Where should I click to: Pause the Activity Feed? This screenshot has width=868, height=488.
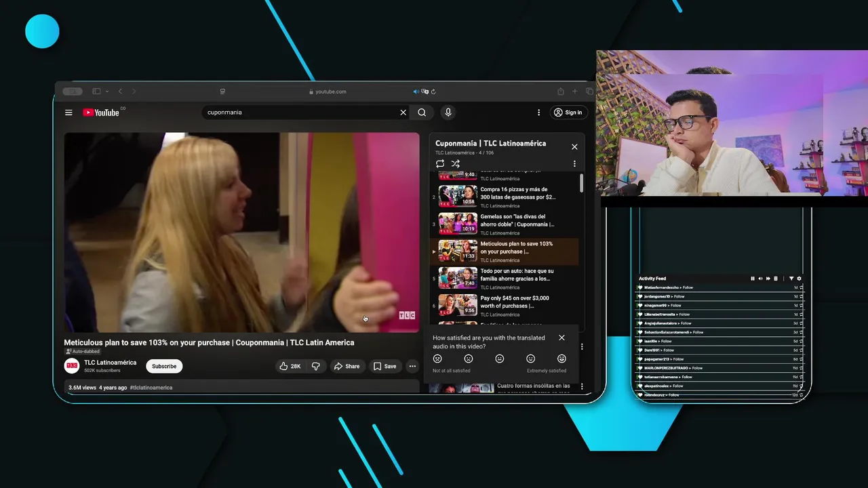click(x=753, y=279)
